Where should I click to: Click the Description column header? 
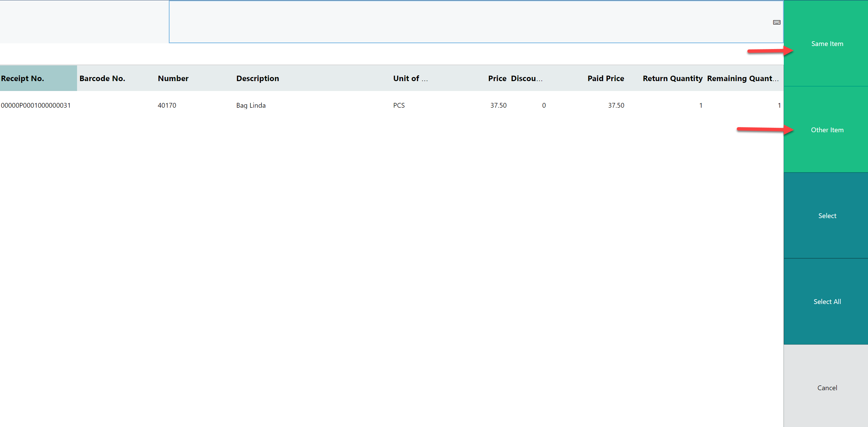[258, 78]
